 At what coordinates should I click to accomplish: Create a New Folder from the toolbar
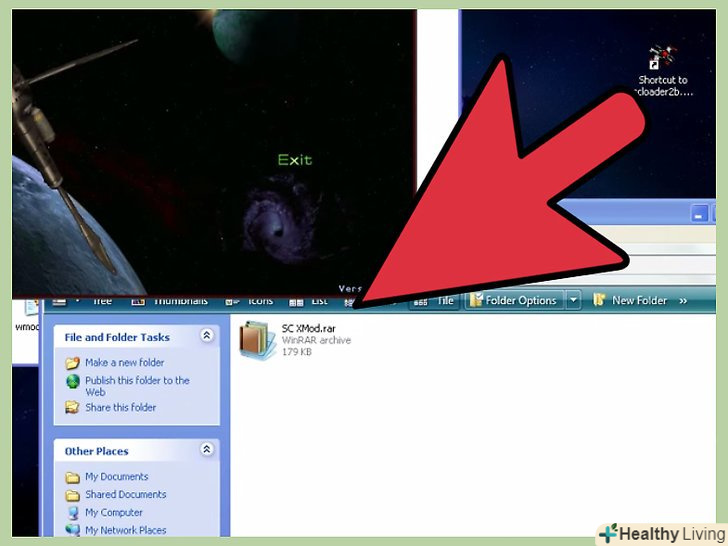click(630, 300)
